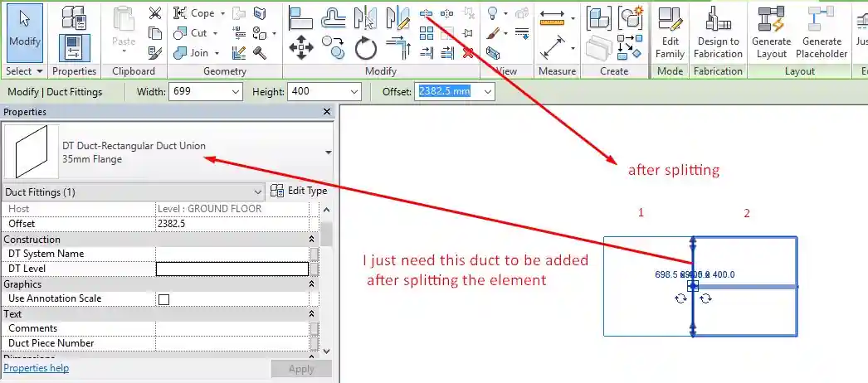Expand the duct union type selector dropdown
868x383 pixels.
pyautogui.click(x=329, y=153)
